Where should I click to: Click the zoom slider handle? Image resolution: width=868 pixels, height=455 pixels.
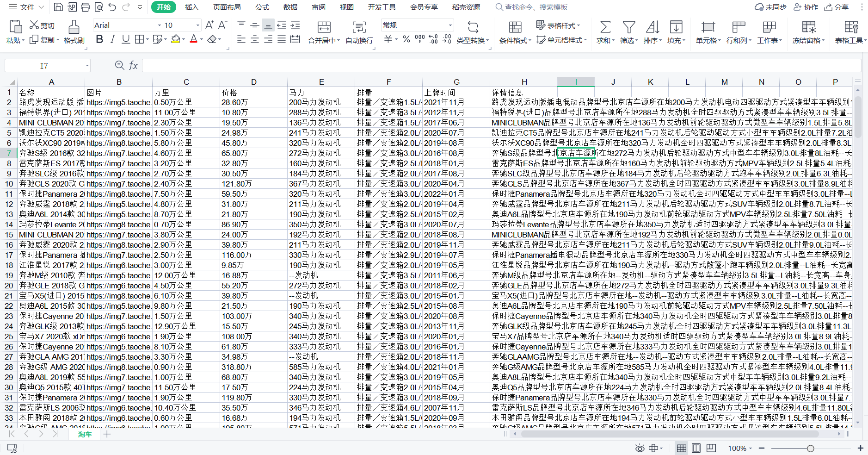pyautogui.click(x=810, y=448)
